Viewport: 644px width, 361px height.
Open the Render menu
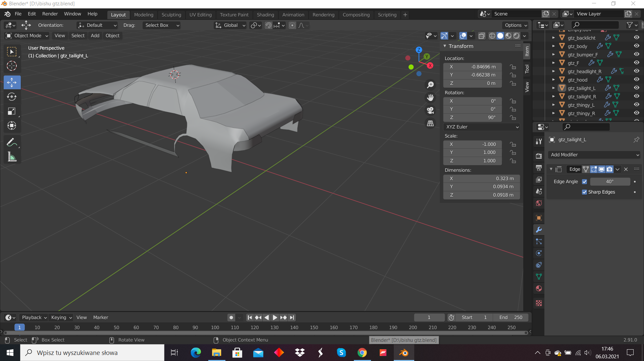pos(50,14)
